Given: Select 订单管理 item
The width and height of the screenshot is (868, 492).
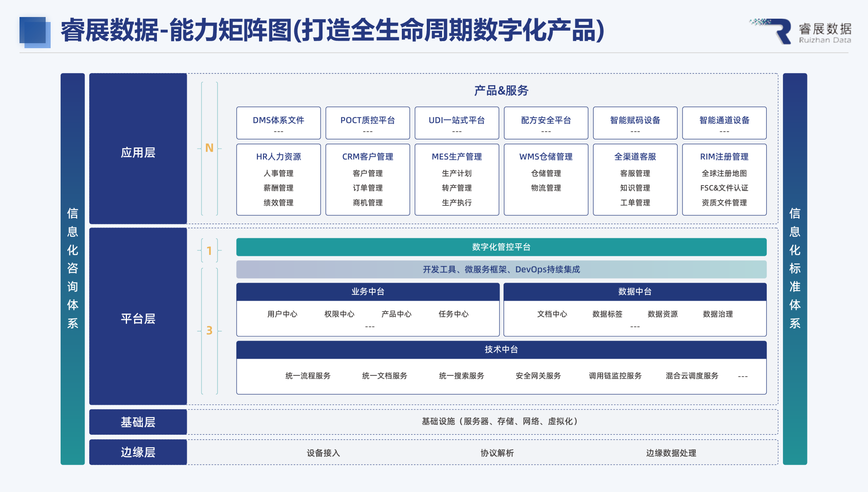Looking at the screenshot, I should 368,188.
